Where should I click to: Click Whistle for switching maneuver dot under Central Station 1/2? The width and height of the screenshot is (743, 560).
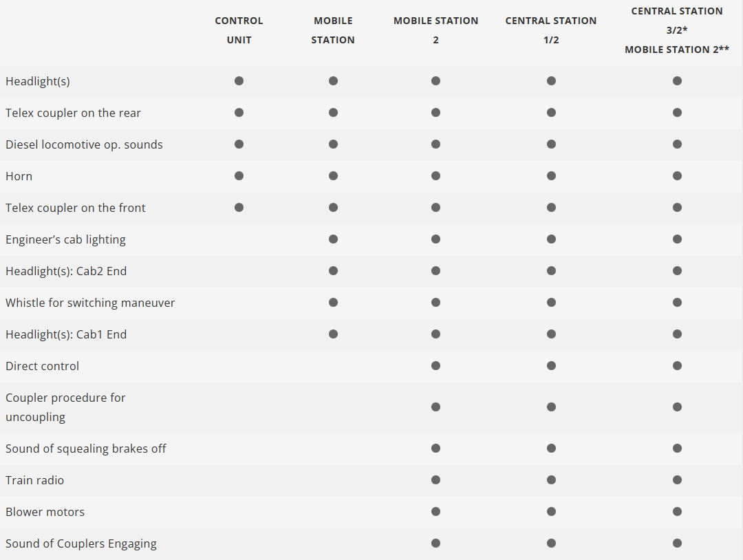pyautogui.click(x=551, y=303)
